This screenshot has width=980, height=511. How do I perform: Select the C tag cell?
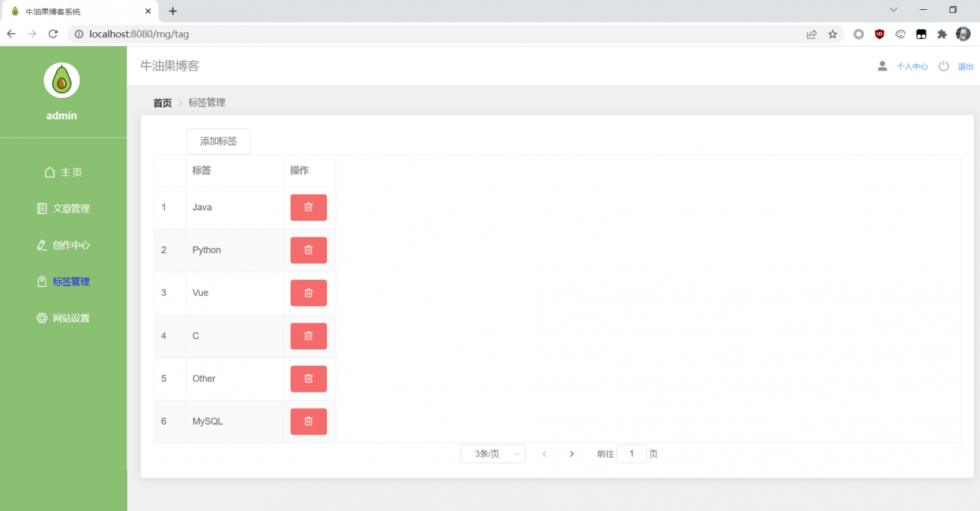[234, 336]
